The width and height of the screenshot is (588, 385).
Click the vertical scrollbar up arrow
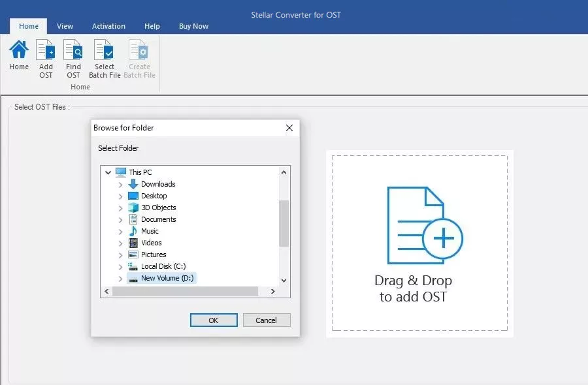(x=284, y=172)
